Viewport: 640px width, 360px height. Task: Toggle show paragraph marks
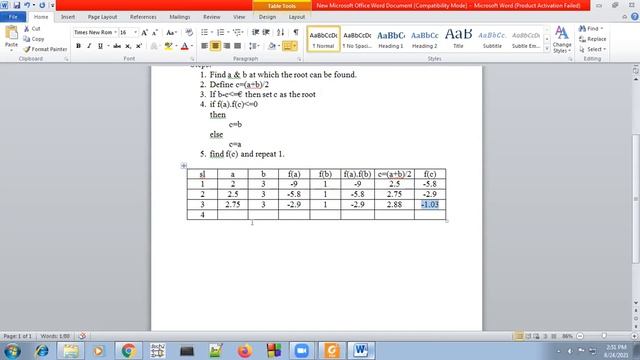(296, 32)
